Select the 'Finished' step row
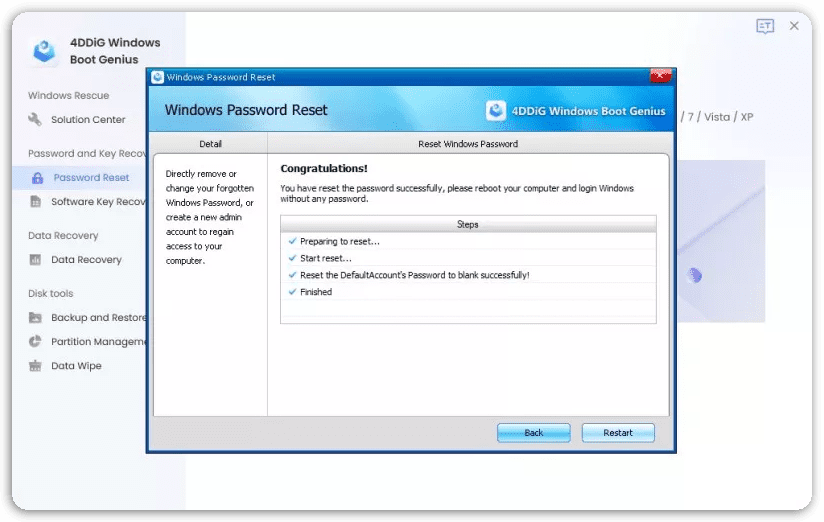The height and width of the screenshot is (522, 824). (468, 291)
